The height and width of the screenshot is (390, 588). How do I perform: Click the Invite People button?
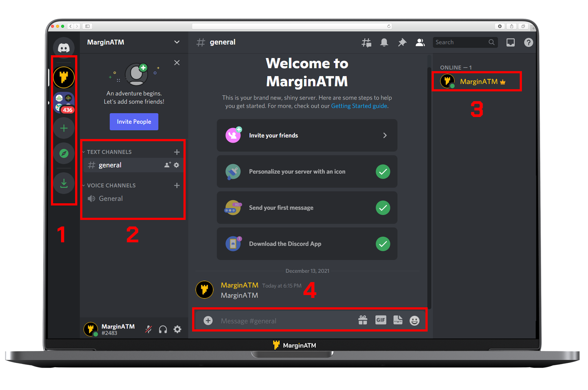(x=134, y=122)
